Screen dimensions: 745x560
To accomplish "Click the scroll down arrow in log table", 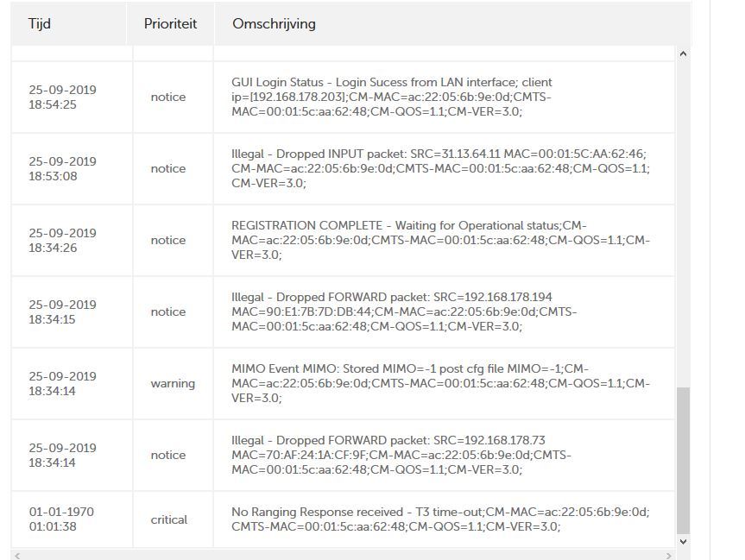I will point(683,542).
